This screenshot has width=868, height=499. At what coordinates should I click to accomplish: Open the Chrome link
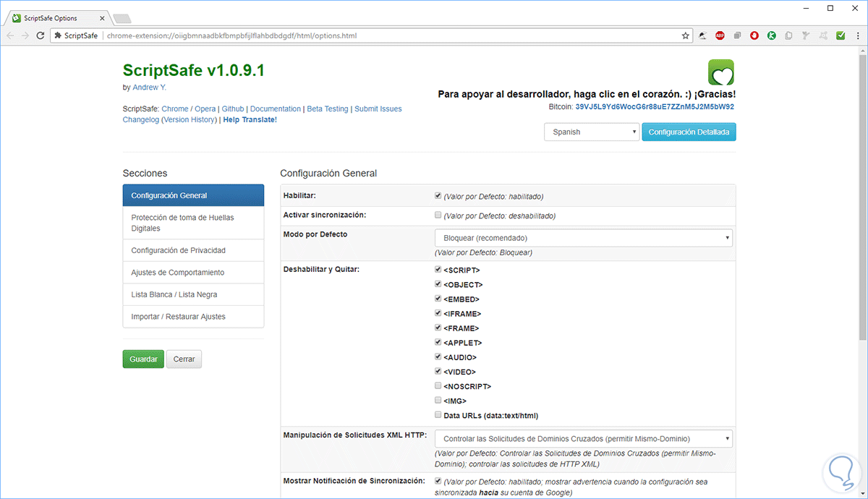175,108
